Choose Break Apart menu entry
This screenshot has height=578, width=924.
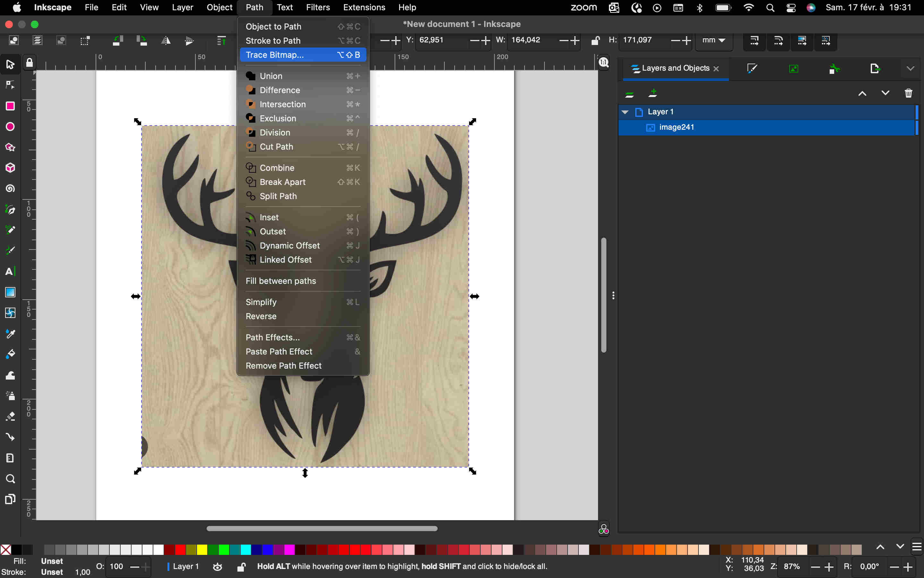tap(303, 182)
